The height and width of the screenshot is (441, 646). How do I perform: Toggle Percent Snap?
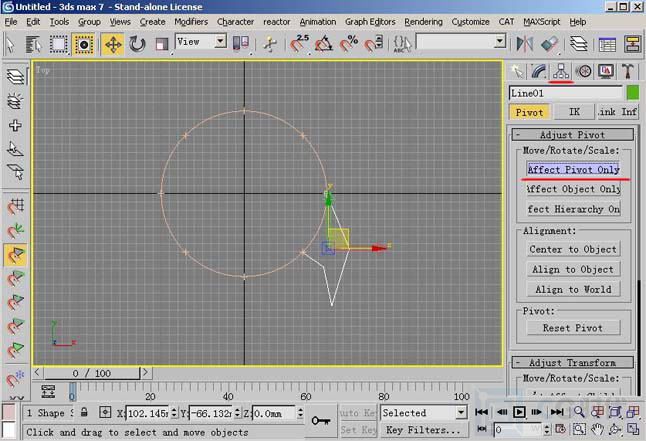[349, 43]
